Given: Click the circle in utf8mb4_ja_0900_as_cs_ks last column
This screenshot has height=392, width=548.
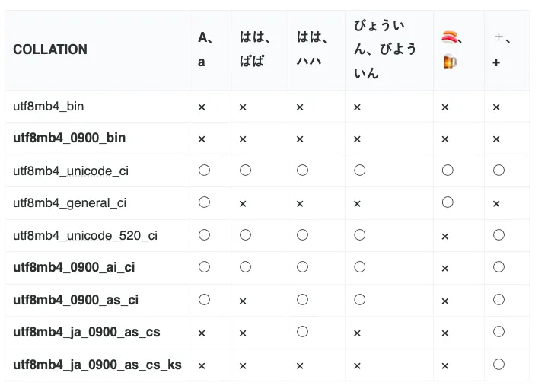Looking at the screenshot, I should [x=499, y=364].
